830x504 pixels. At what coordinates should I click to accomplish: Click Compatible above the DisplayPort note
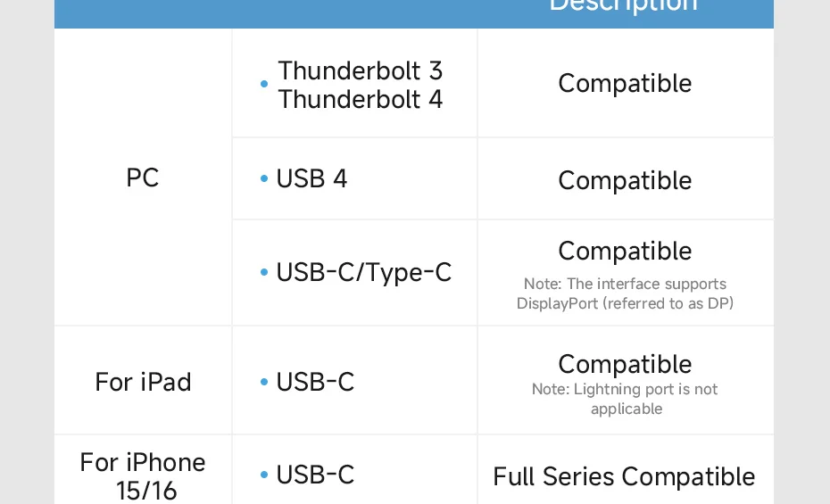click(625, 251)
